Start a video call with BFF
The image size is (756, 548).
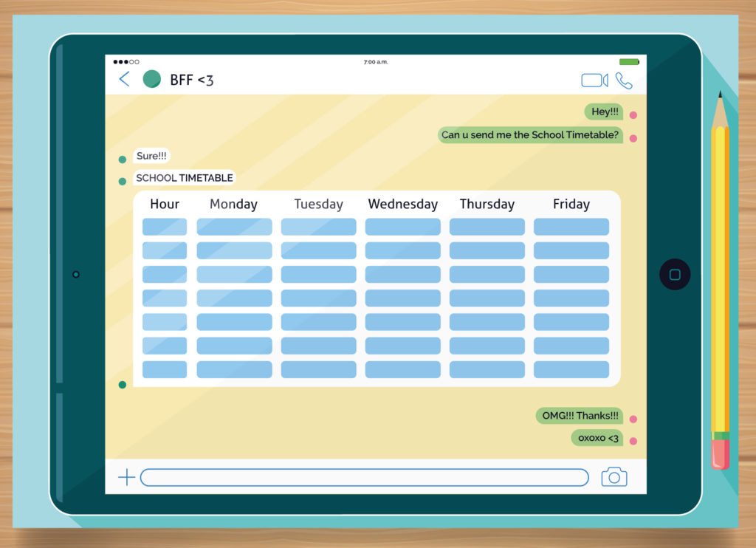594,80
